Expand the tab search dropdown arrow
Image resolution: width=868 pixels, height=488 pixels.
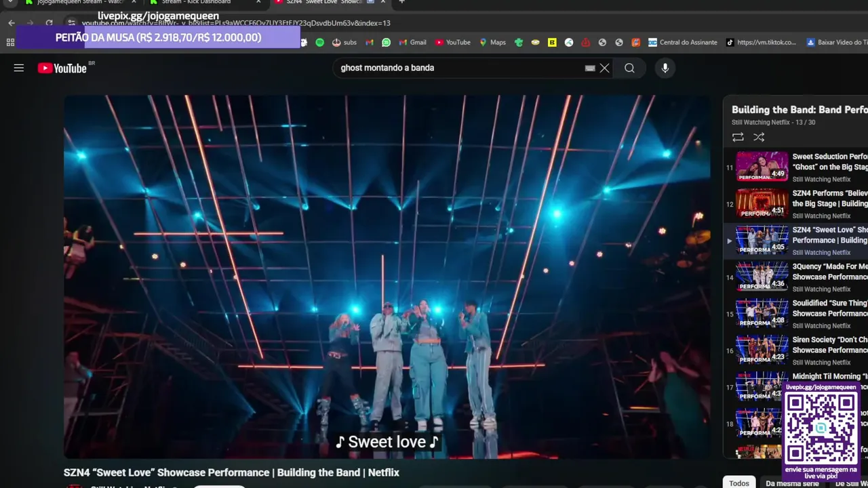(9, 2)
